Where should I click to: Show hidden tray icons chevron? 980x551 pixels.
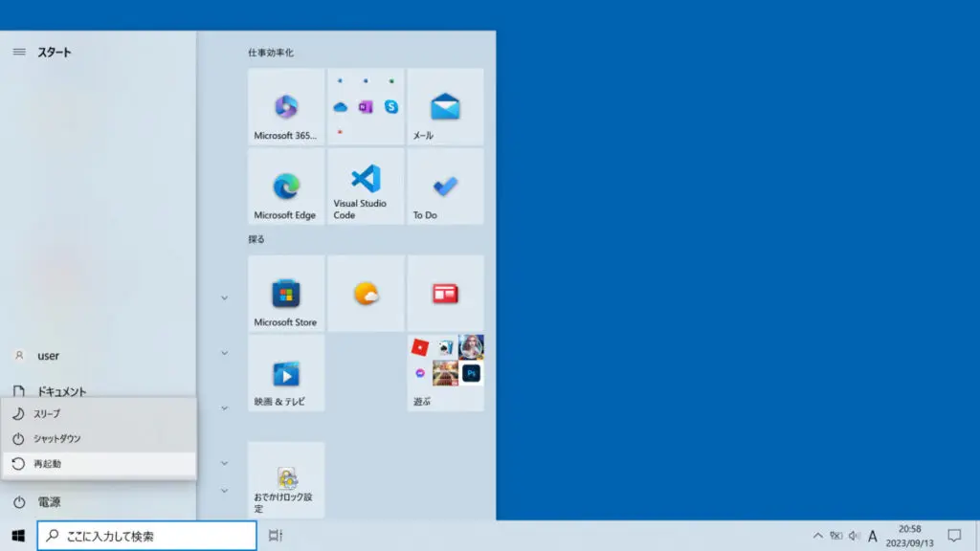tap(817, 536)
